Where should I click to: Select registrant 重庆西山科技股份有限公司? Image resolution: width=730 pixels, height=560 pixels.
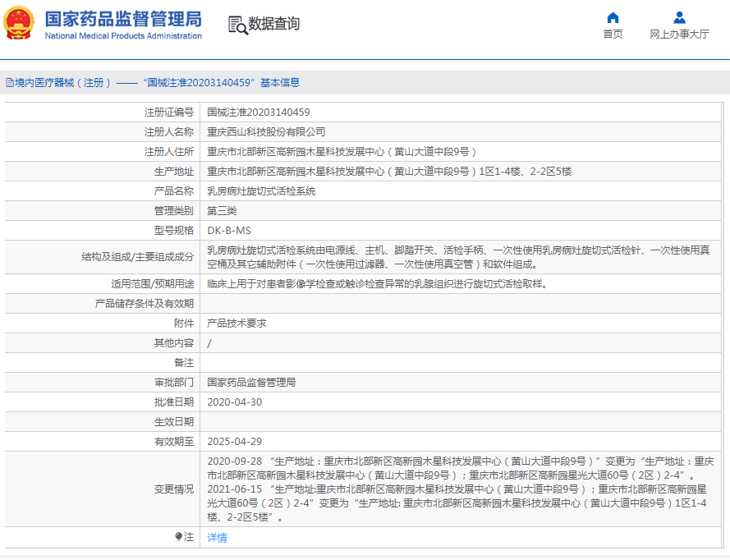click(266, 132)
